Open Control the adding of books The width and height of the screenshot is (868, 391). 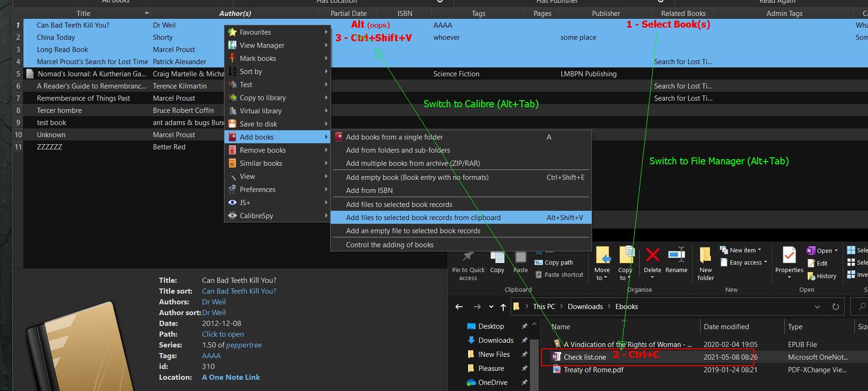click(x=461, y=244)
